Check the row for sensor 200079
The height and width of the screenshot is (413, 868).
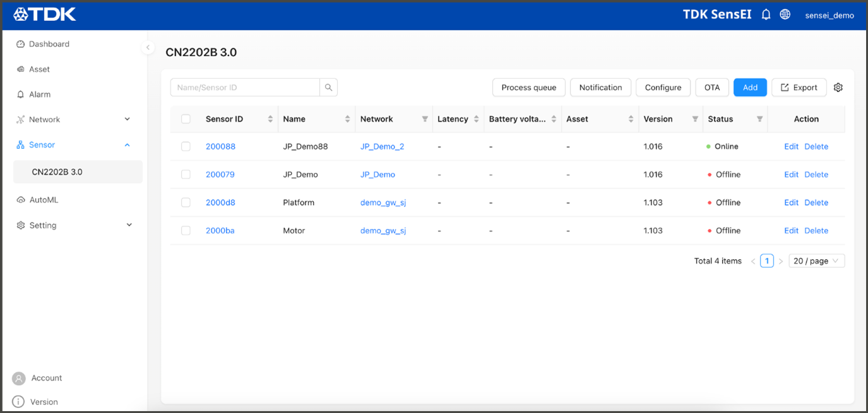point(186,175)
